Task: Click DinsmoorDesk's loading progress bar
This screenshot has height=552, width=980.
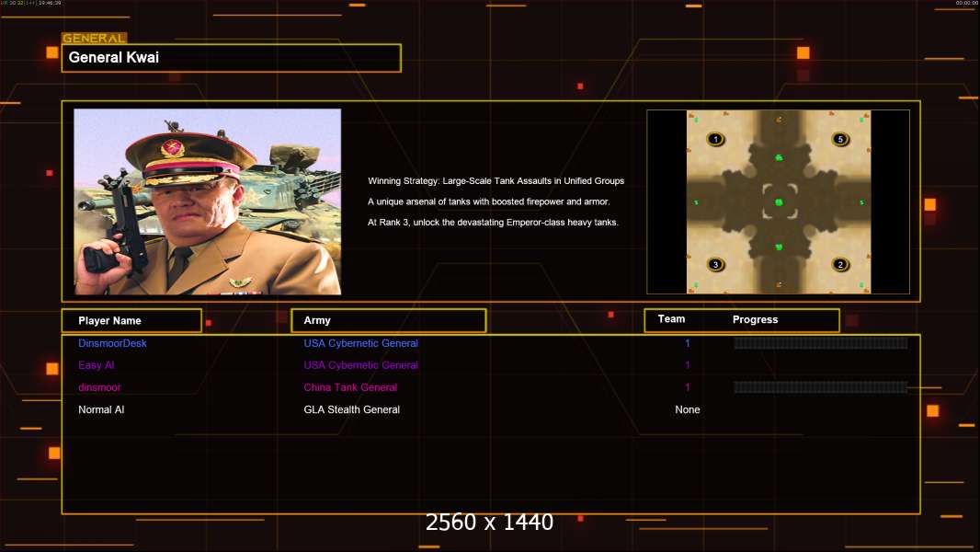Action: coord(821,342)
